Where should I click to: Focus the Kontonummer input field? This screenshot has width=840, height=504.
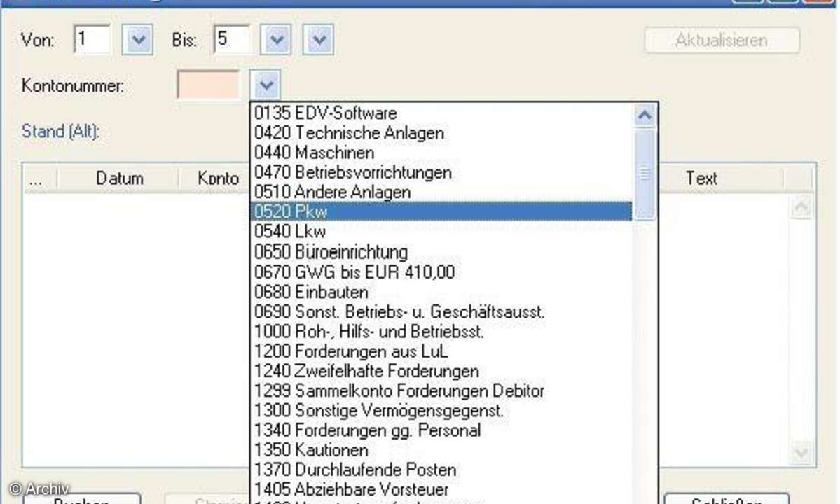point(208,86)
